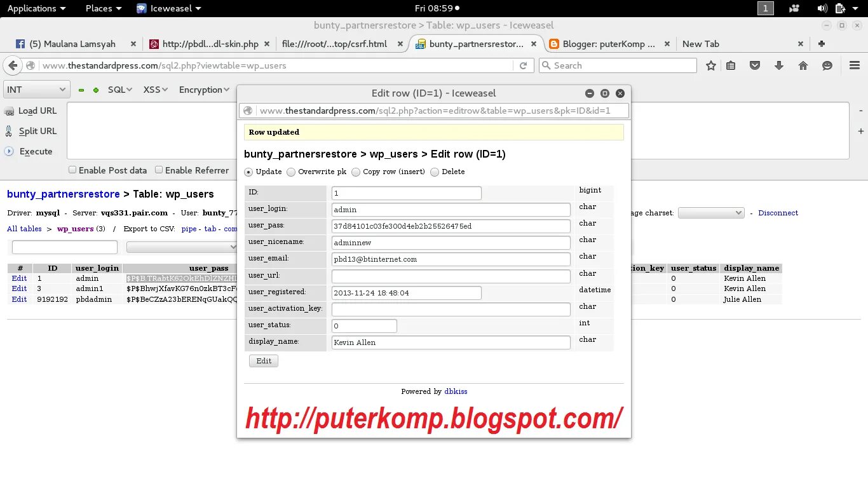Select the Overwrite pk radio option

tap(291, 172)
